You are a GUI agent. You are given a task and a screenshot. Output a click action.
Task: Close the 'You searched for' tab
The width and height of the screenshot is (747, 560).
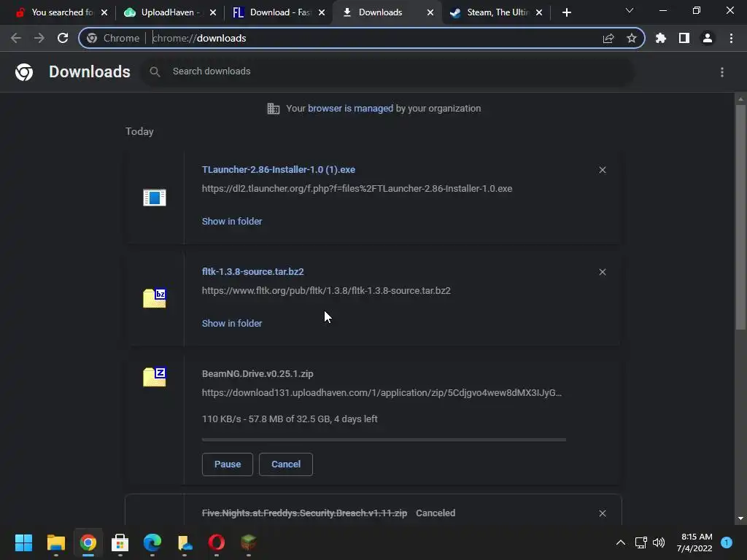[104, 12]
